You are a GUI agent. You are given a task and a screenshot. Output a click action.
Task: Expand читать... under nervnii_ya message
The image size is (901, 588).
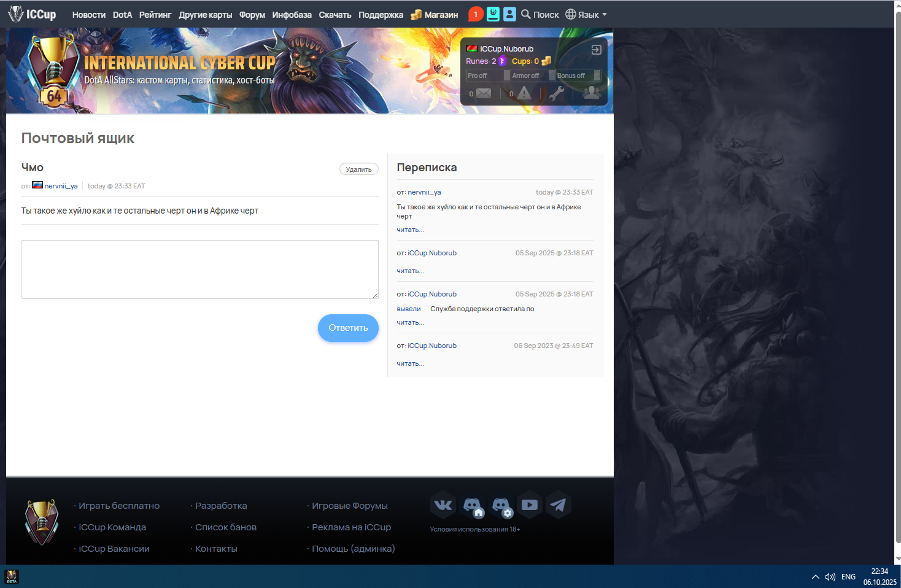pyautogui.click(x=410, y=230)
